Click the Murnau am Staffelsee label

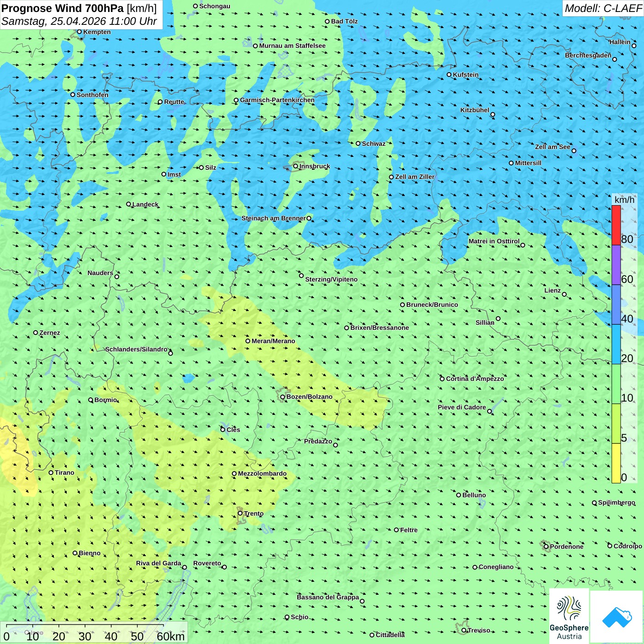coord(292,46)
